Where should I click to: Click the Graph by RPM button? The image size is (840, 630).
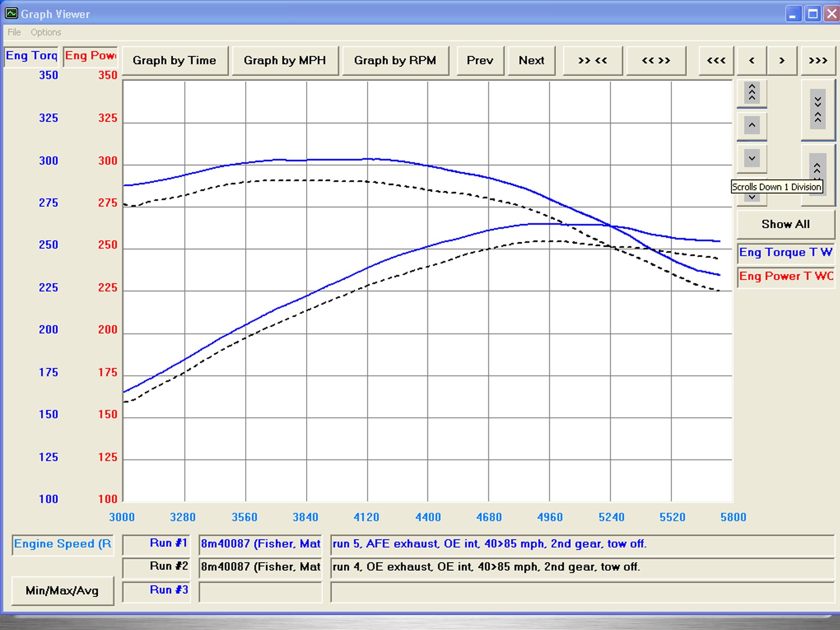point(395,60)
